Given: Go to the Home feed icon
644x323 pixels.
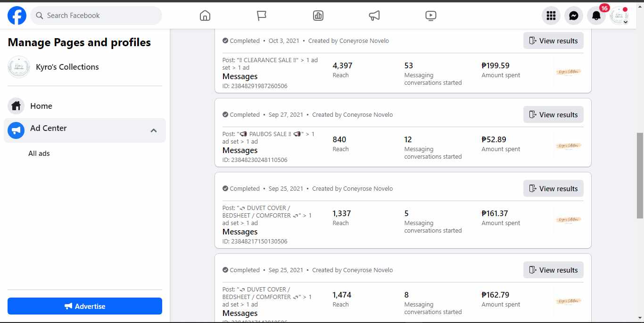Looking at the screenshot, I should (205, 16).
